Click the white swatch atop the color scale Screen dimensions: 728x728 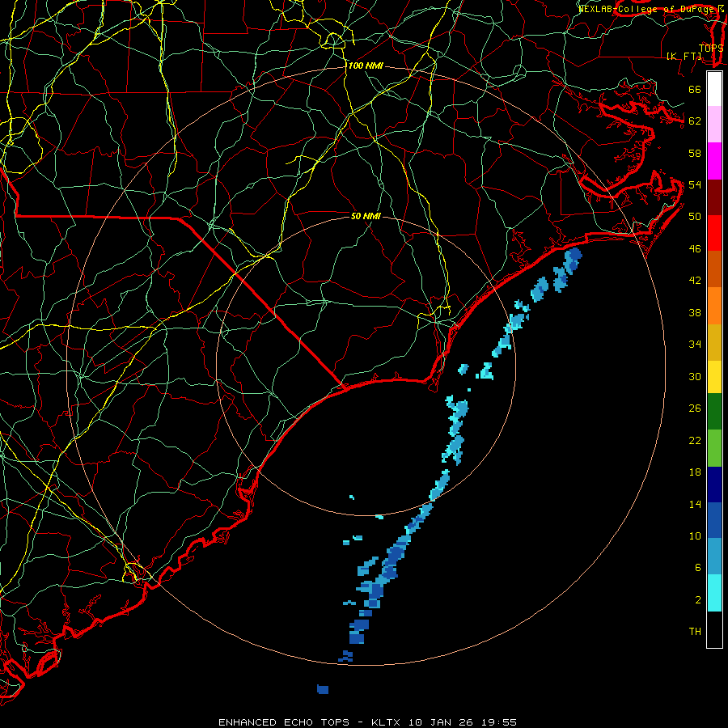[714, 89]
